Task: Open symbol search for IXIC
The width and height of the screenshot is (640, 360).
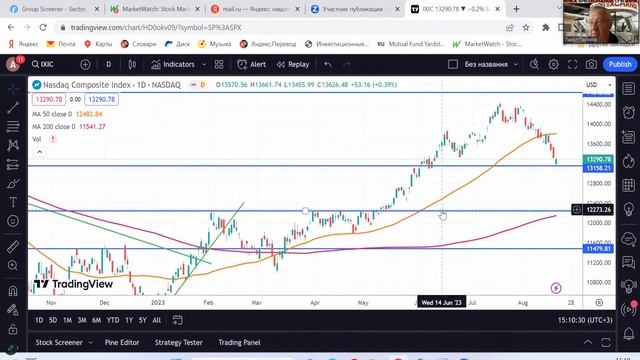Action: 43,64
